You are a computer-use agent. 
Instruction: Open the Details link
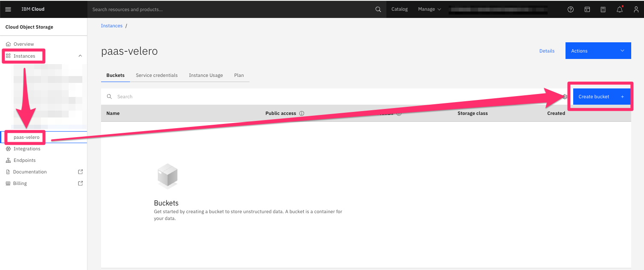tap(547, 51)
